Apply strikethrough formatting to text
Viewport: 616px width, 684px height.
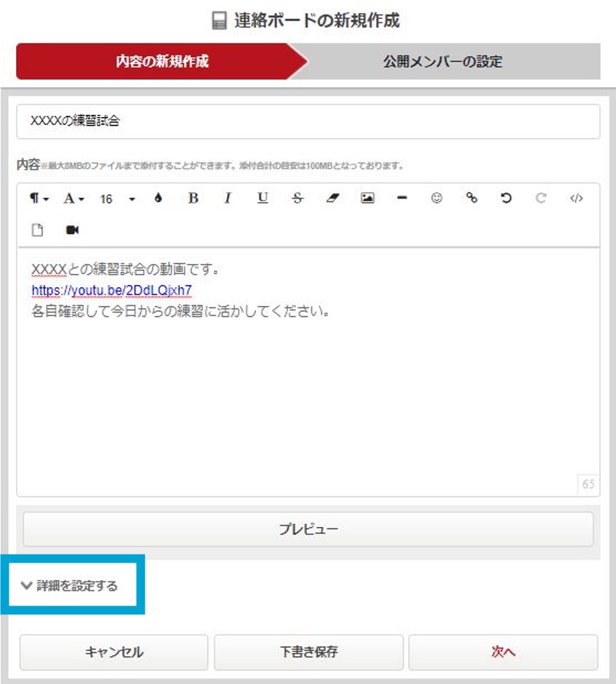pos(297,198)
